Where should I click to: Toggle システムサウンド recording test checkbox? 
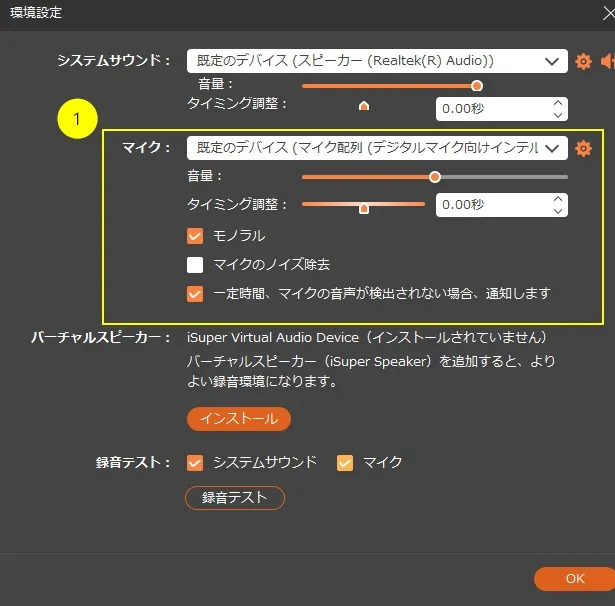point(195,463)
